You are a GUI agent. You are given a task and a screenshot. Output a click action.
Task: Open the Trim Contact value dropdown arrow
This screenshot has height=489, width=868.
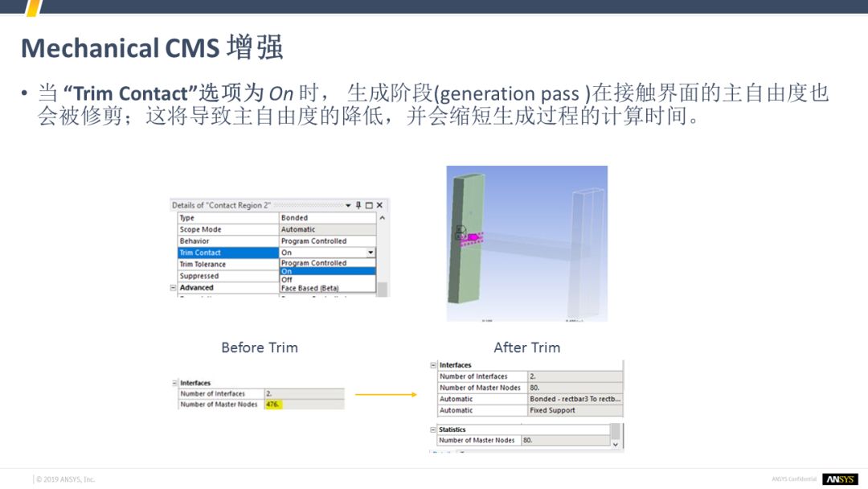pyautogui.click(x=371, y=253)
